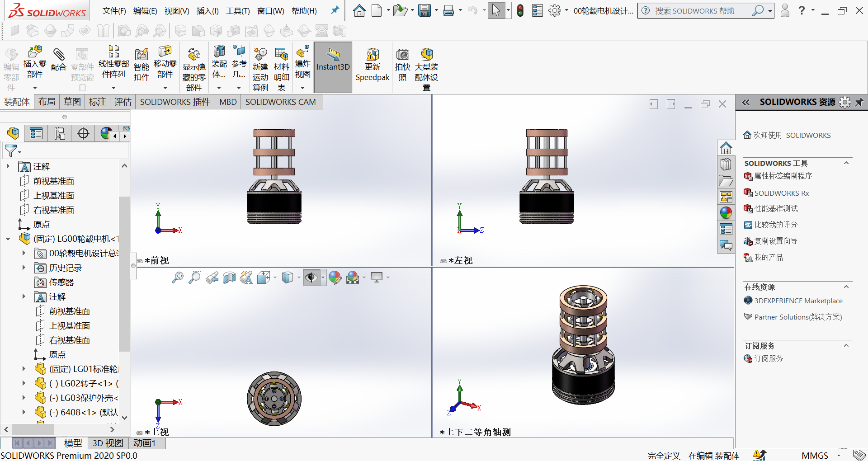
Task: Switch to the 草图 ribbon tab
Action: 72,102
